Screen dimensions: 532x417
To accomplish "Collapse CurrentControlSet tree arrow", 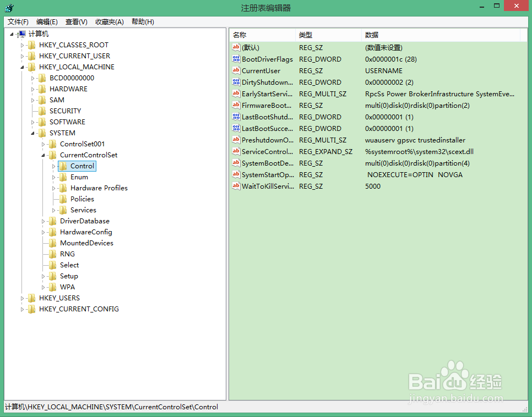I will click(x=44, y=155).
